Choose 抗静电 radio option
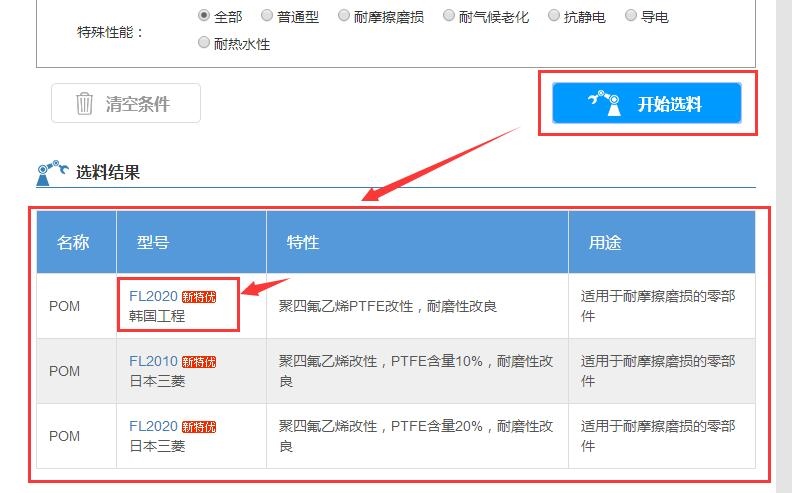Viewport: 792px width, 493px height. 555,16
